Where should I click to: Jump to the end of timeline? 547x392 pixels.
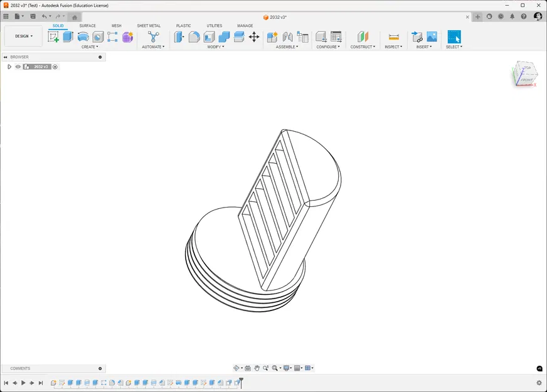point(41,383)
